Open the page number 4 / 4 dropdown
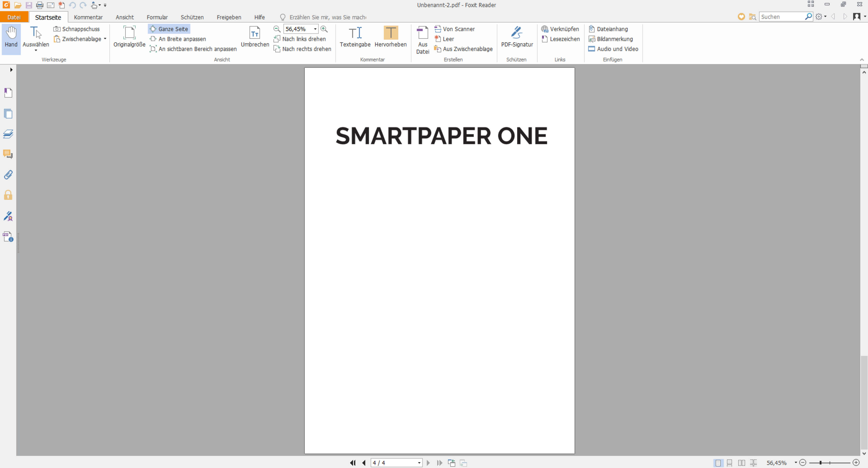This screenshot has height=468, width=868. (419, 463)
